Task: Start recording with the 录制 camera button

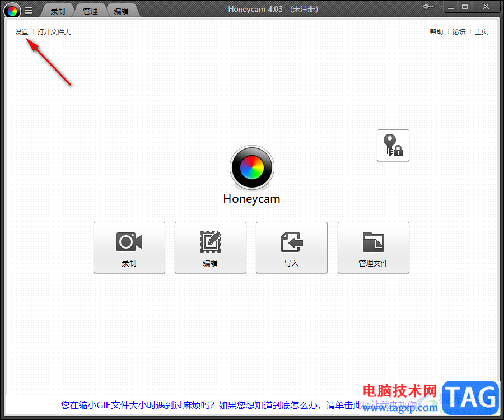Action: click(x=129, y=248)
